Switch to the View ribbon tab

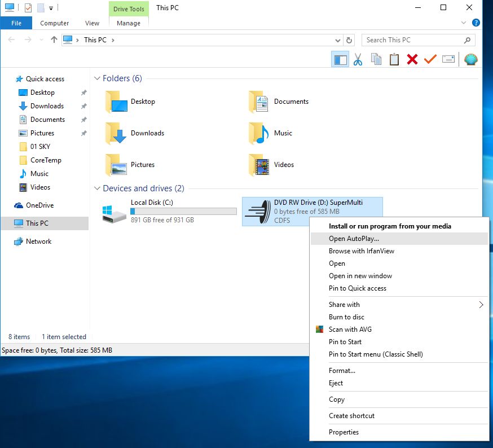click(92, 23)
